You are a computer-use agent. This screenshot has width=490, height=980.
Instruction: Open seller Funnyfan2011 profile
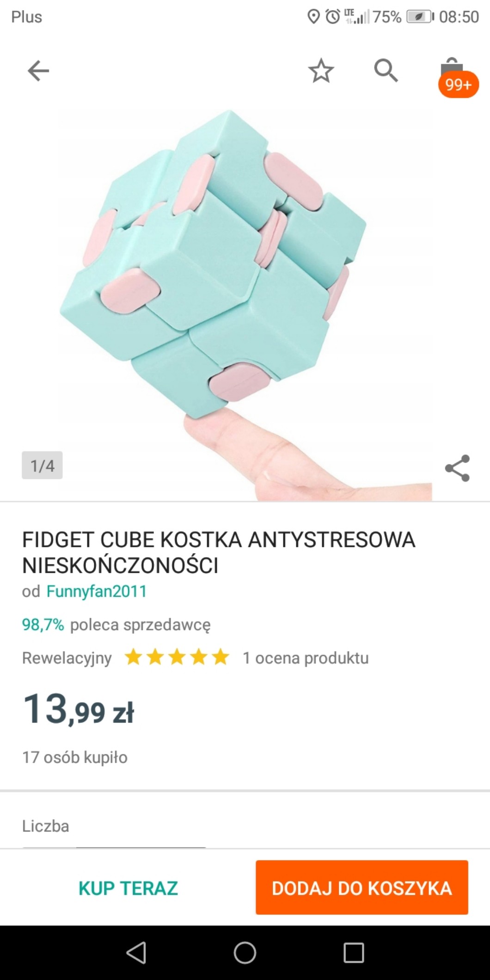[97, 591]
